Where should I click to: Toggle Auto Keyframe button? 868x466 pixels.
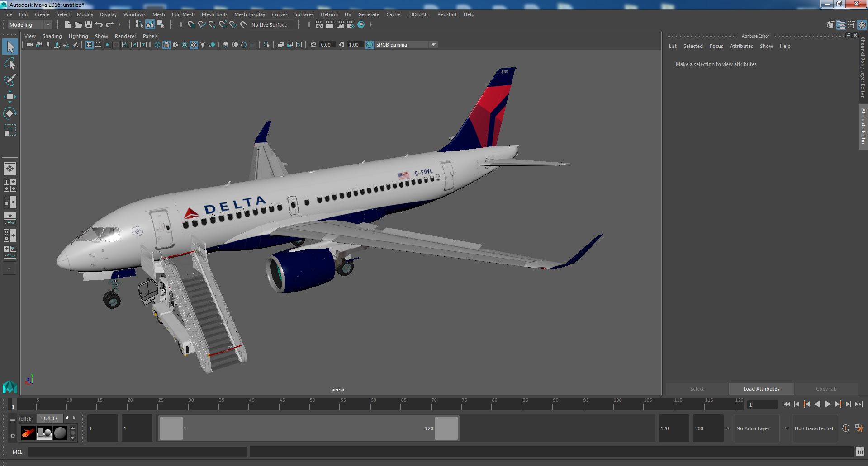pos(845,428)
